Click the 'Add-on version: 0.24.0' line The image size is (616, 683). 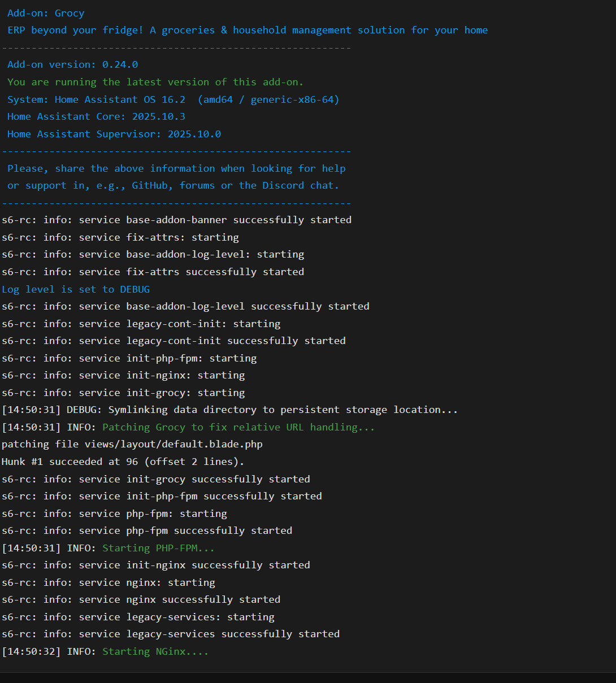(x=72, y=65)
